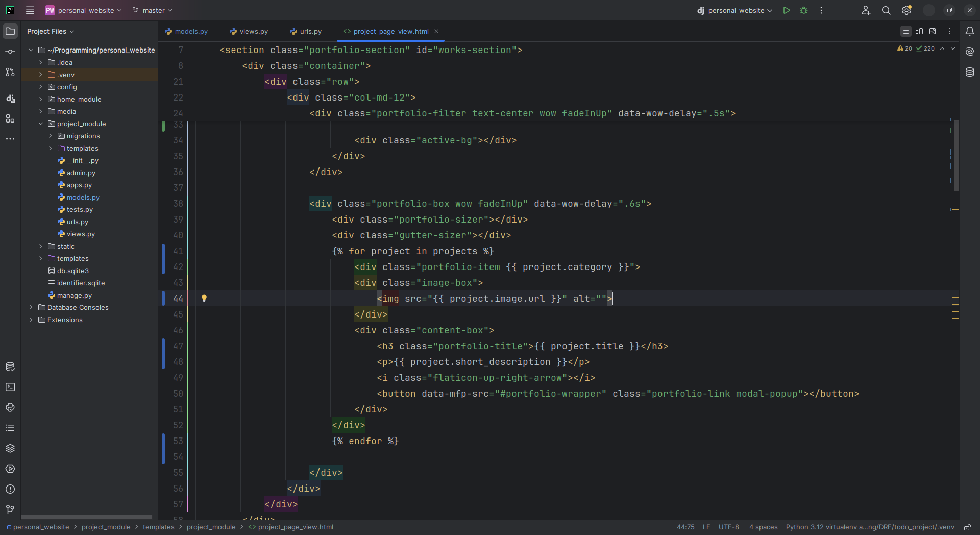Click the Search Everywhere magnifier icon
The image size is (980, 535).
pos(886,10)
